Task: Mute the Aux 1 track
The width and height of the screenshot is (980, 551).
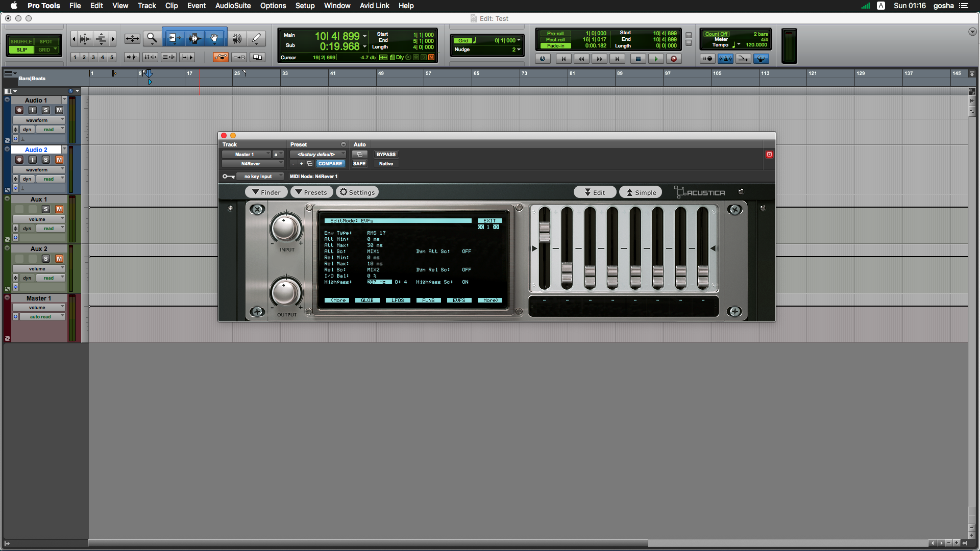Action: [59, 209]
